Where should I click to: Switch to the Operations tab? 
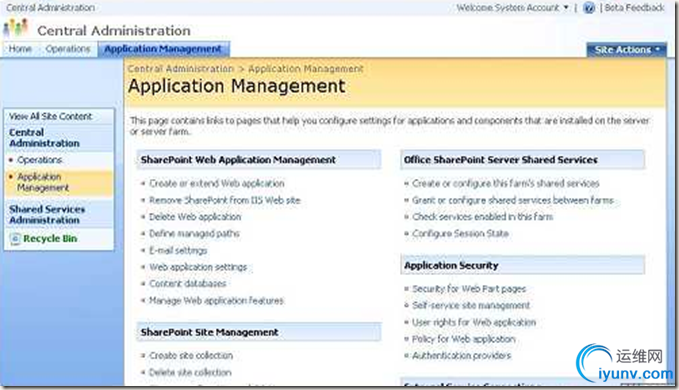point(68,49)
